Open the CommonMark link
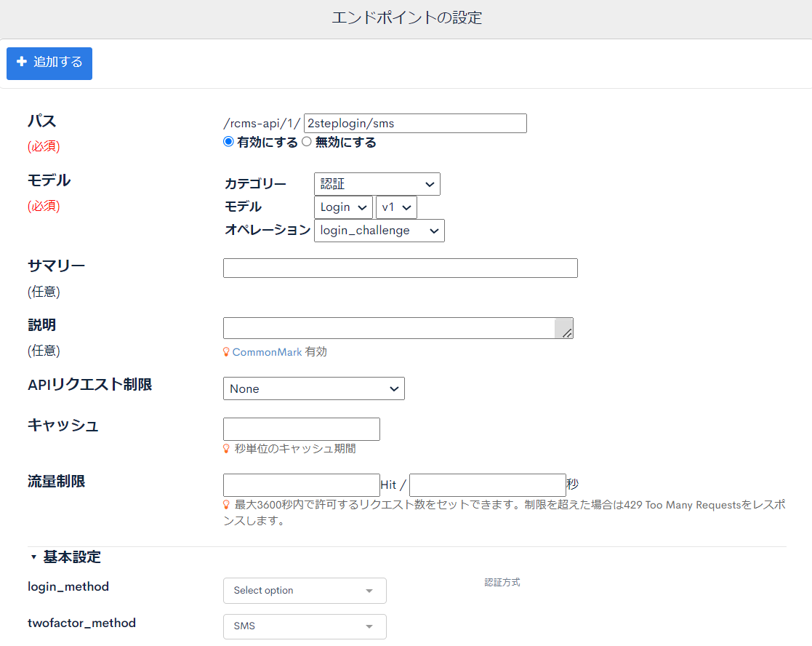This screenshot has width=812, height=646. tap(267, 352)
